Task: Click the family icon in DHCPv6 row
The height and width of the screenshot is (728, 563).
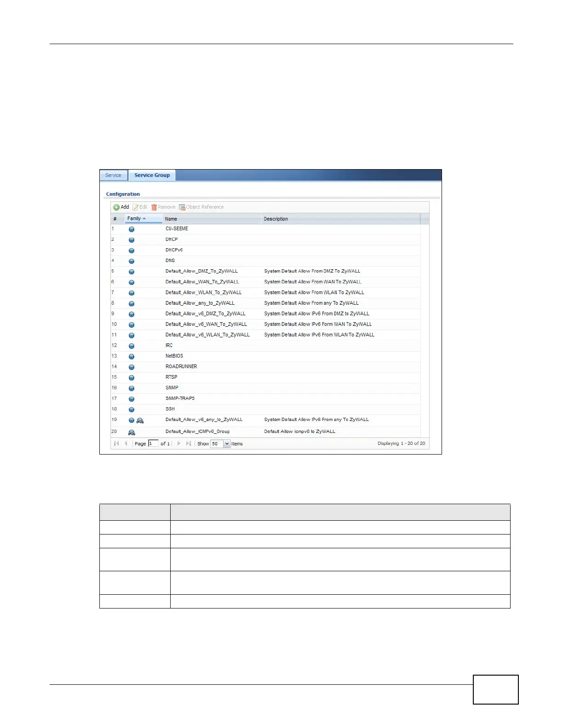Action: coord(132,250)
